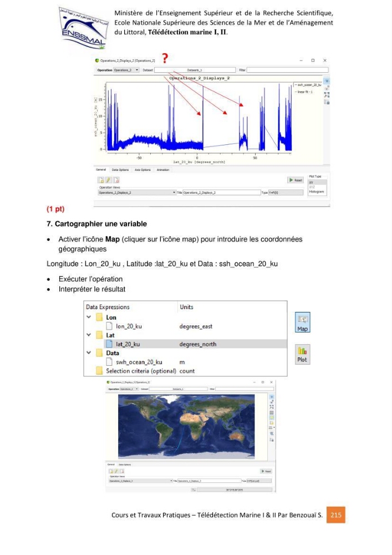392x555 pixels.
Task: Click the swh_ocean_20_ku file icon
Action: click(x=109, y=362)
